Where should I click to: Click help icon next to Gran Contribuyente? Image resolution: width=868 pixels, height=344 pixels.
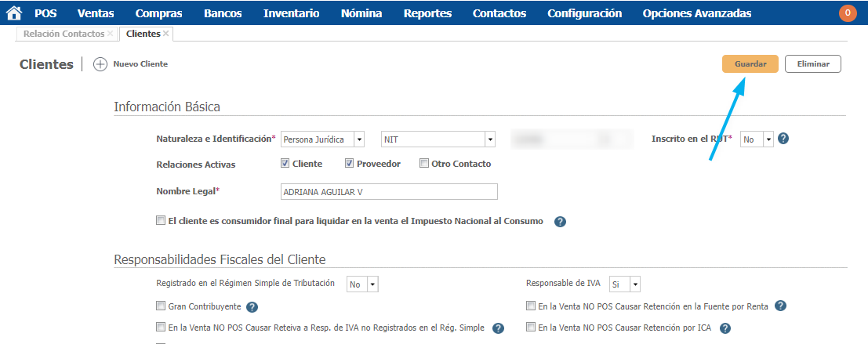[x=252, y=307]
